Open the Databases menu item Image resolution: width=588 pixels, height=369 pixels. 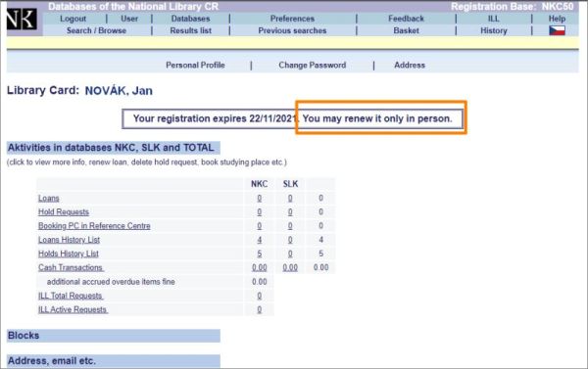(x=190, y=19)
